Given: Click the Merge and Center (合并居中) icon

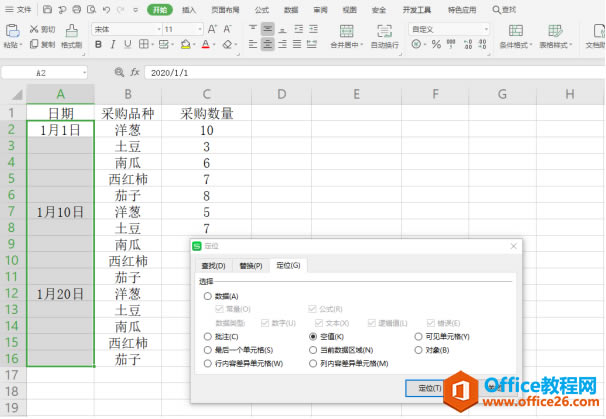Looking at the screenshot, I should pyautogui.click(x=346, y=31).
